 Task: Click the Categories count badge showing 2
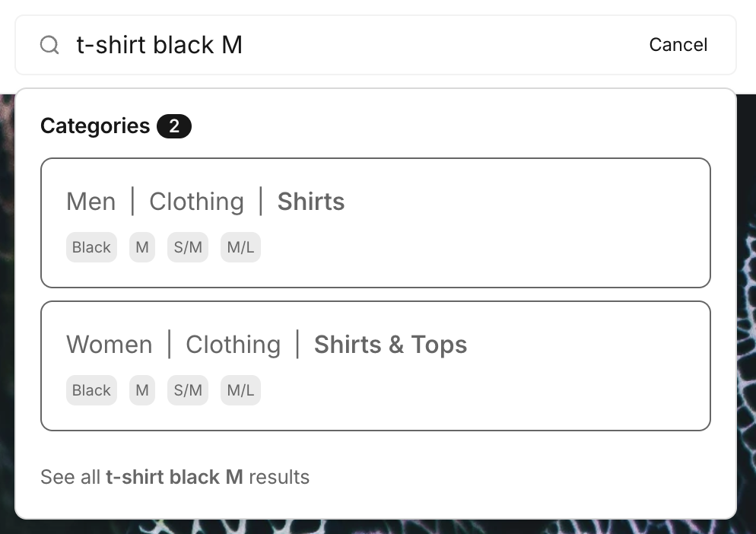click(173, 126)
